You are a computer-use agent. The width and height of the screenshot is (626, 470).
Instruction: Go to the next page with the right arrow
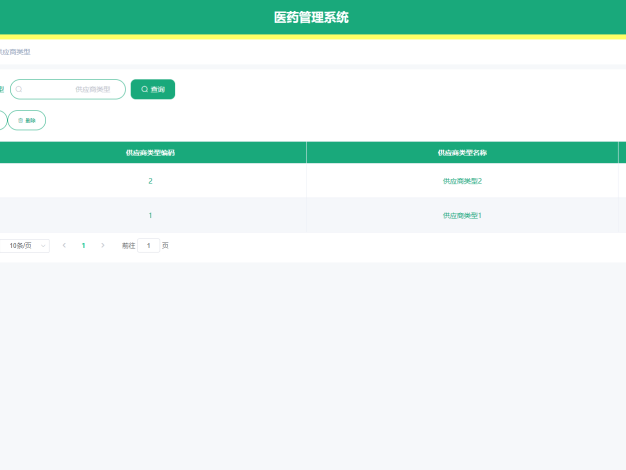103,245
